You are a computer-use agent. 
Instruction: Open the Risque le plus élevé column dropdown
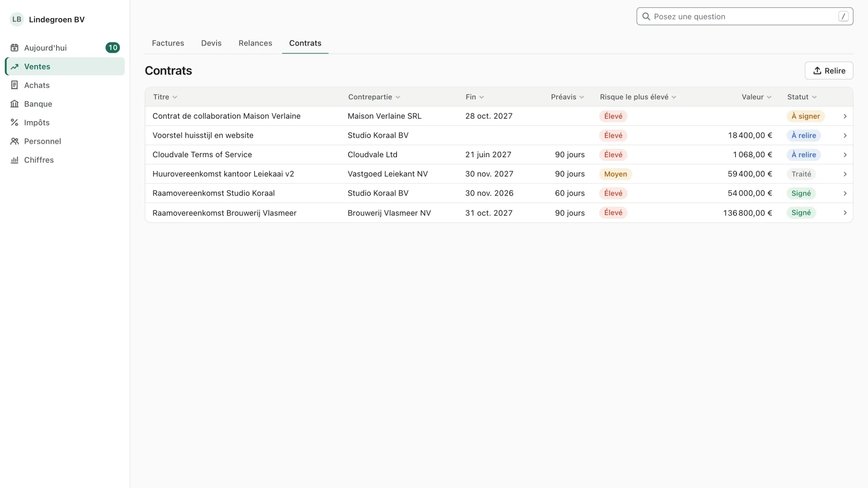[638, 97]
